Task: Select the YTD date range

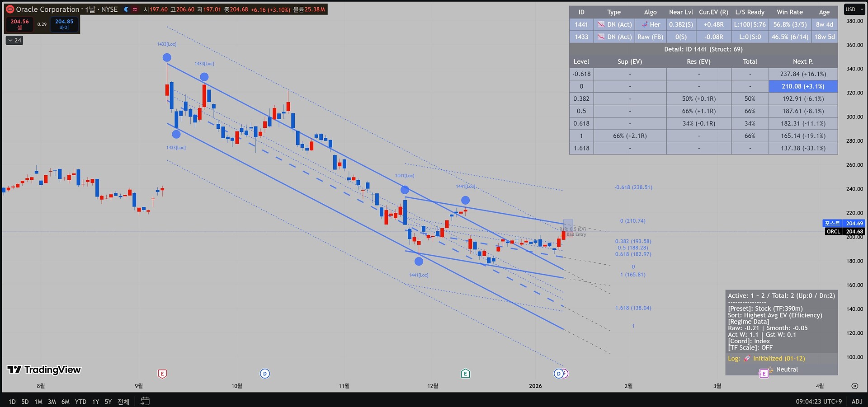Action: (x=80, y=402)
